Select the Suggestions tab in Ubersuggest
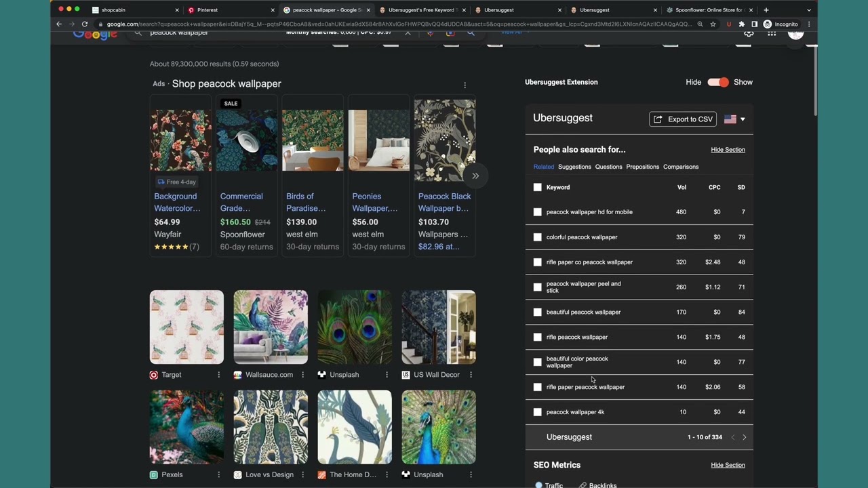 coord(574,167)
